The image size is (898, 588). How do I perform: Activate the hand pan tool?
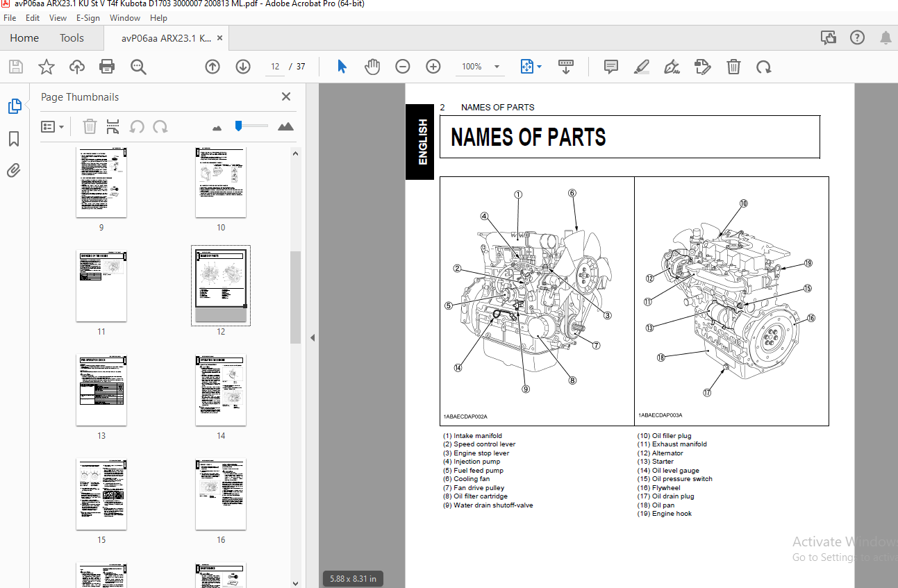[372, 67]
